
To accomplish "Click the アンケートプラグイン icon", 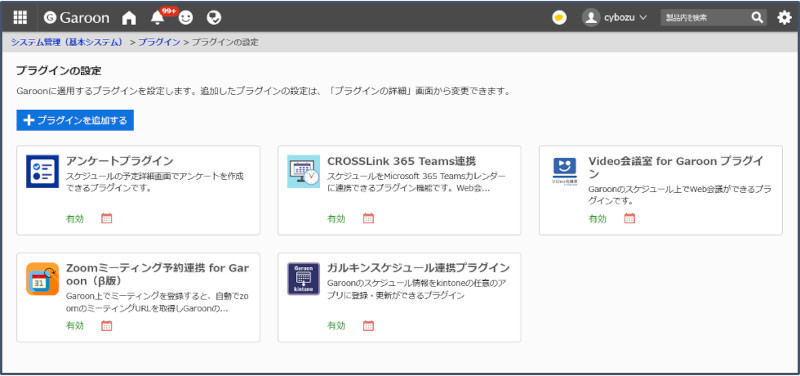I will (42, 171).
